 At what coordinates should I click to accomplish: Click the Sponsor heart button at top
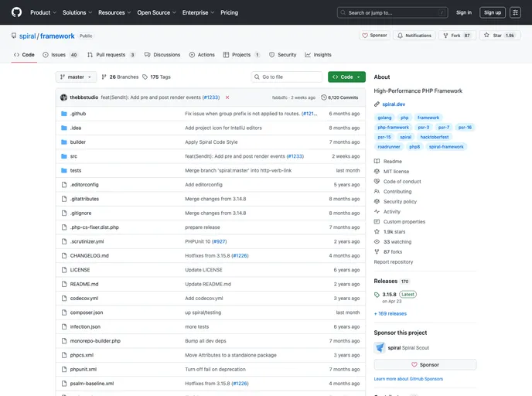tap(374, 36)
